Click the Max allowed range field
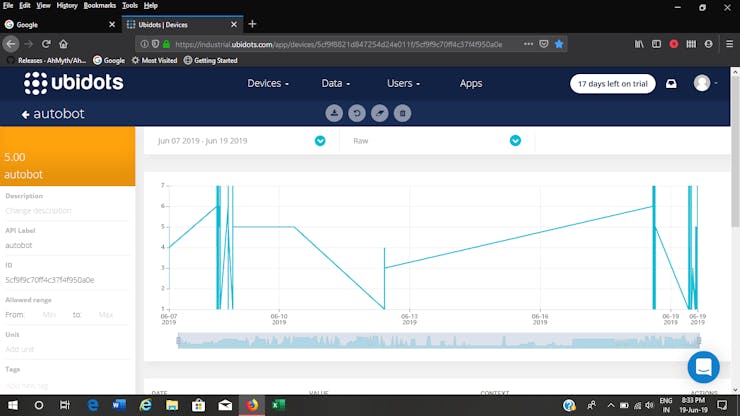 [x=106, y=314]
